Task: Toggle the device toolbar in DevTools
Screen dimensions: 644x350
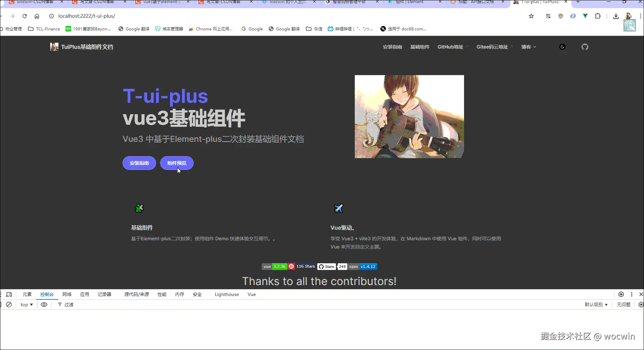Action: point(9,294)
